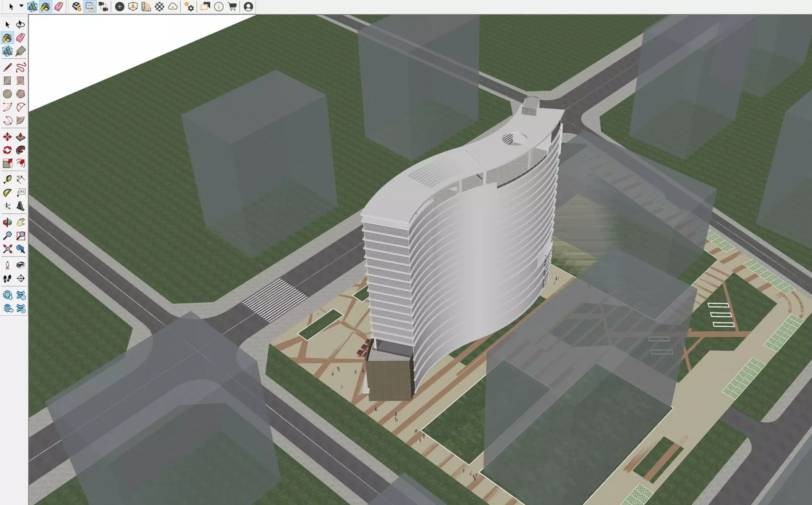Click the 3D printer build icon
Image resolution: width=812 pixels, height=505 pixels.
(77, 6)
